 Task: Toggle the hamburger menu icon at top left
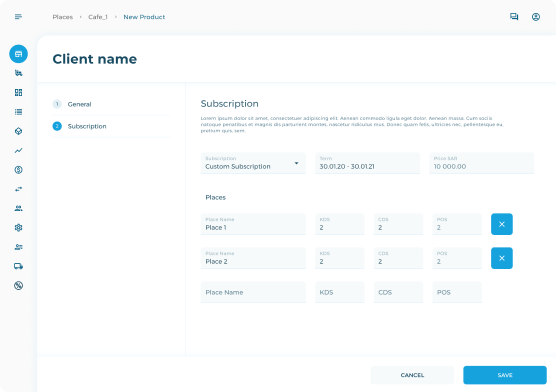click(18, 17)
